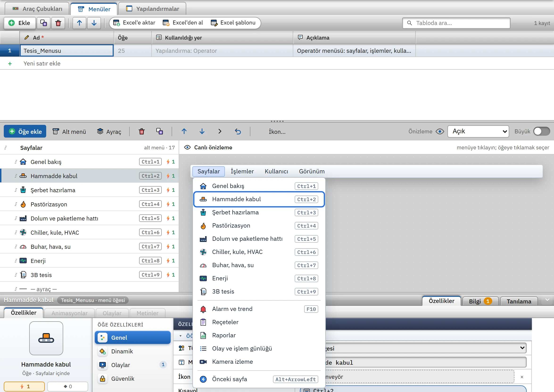Click the Ayraç button

[x=109, y=131]
